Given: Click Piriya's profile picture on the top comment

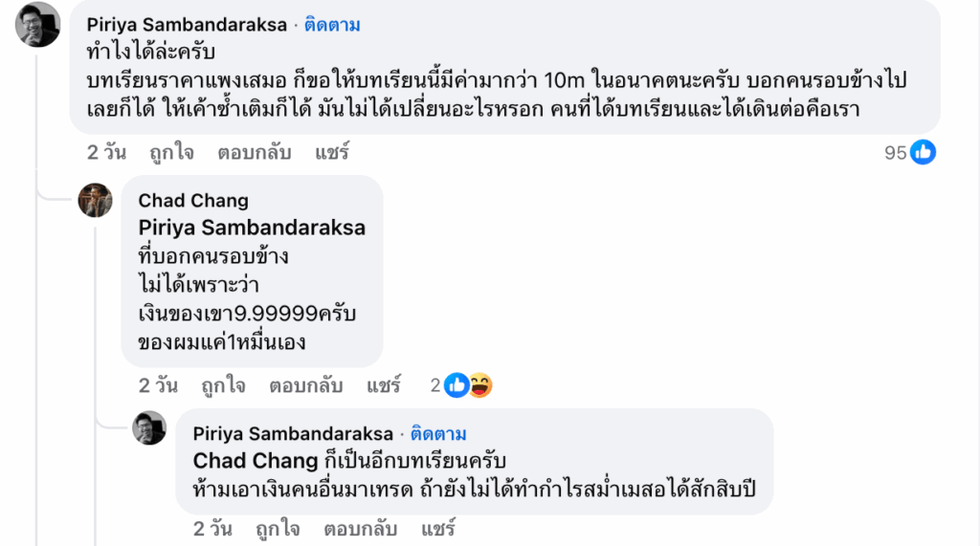Looking at the screenshot, I should point(38,24).
